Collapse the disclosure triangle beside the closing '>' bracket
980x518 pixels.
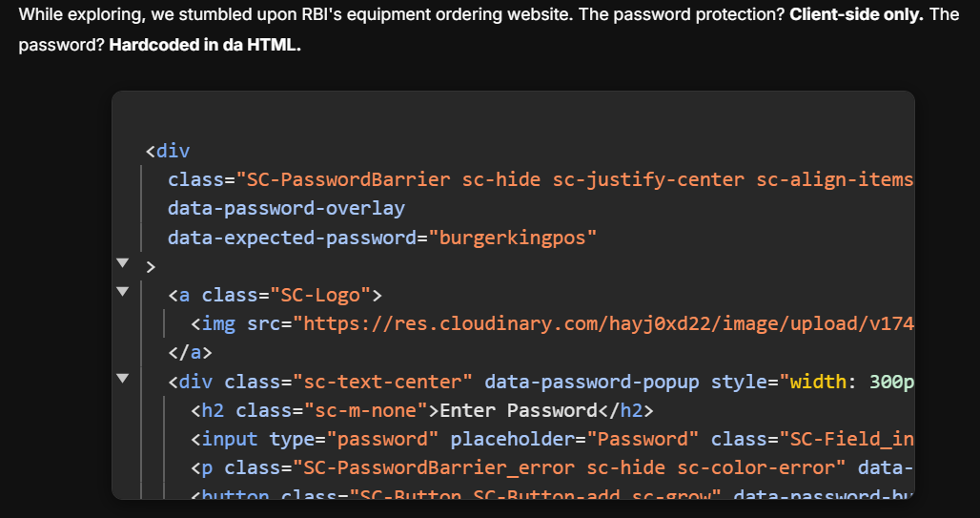(122, 262)
